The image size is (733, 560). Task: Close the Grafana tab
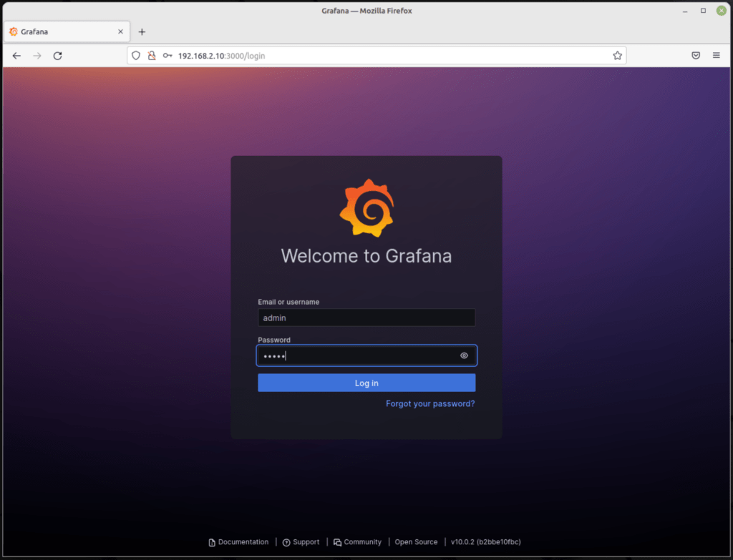[x=120, y=31]
